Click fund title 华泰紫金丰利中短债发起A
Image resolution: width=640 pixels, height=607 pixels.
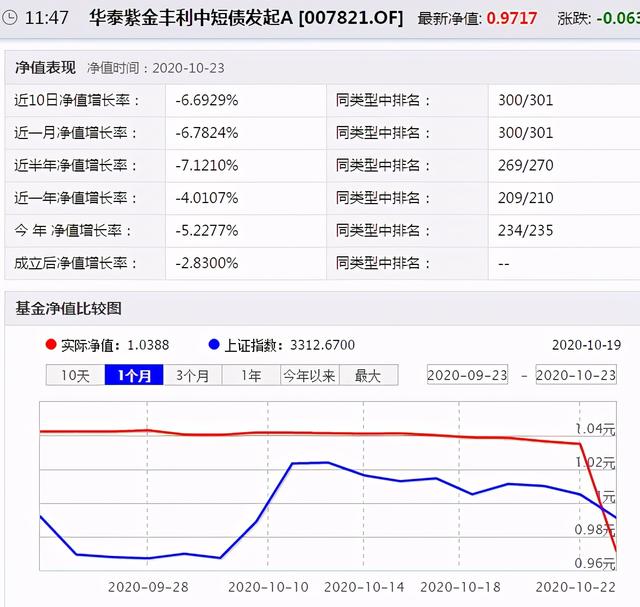pos(191,18)
